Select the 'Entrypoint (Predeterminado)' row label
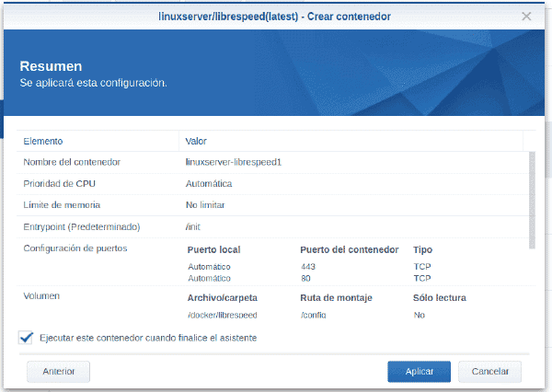The image size is (552, 392). pos(82,226)
